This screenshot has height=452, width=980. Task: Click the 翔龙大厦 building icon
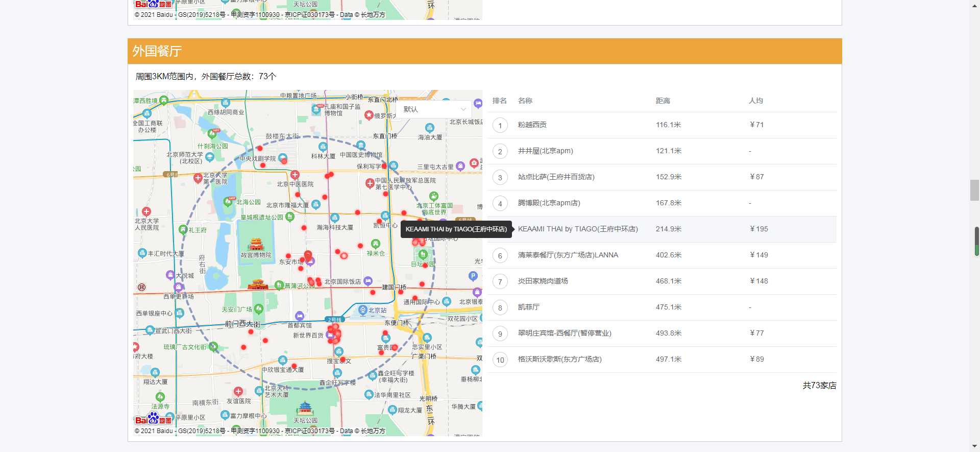pyautogui.click(x=393, y=410)
